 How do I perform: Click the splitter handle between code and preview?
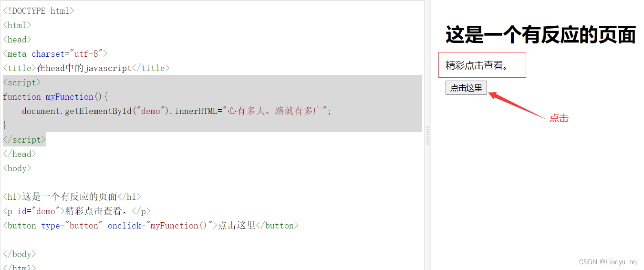tap(428, 135)
